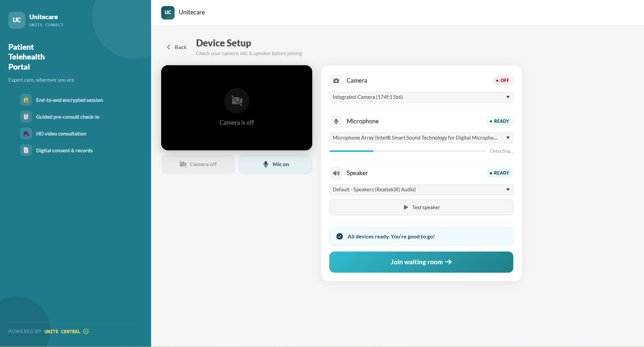The image size is (644, 347).
Task: Click the back chevron arrow icon
Action: coord(169,47)
